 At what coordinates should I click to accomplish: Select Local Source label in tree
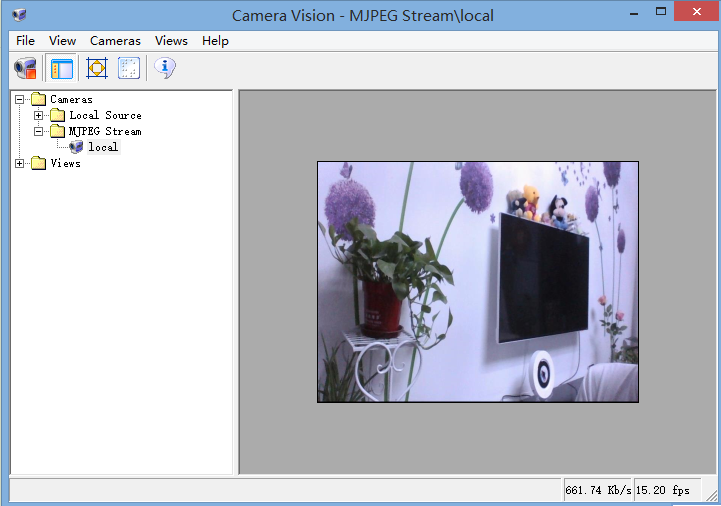[x=105, y=115]
